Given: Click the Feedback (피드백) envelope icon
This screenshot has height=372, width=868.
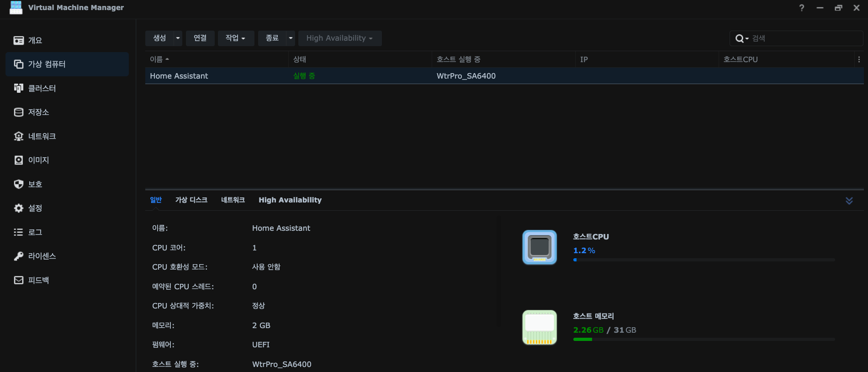Looking at the screenshot, I should 18,280.
